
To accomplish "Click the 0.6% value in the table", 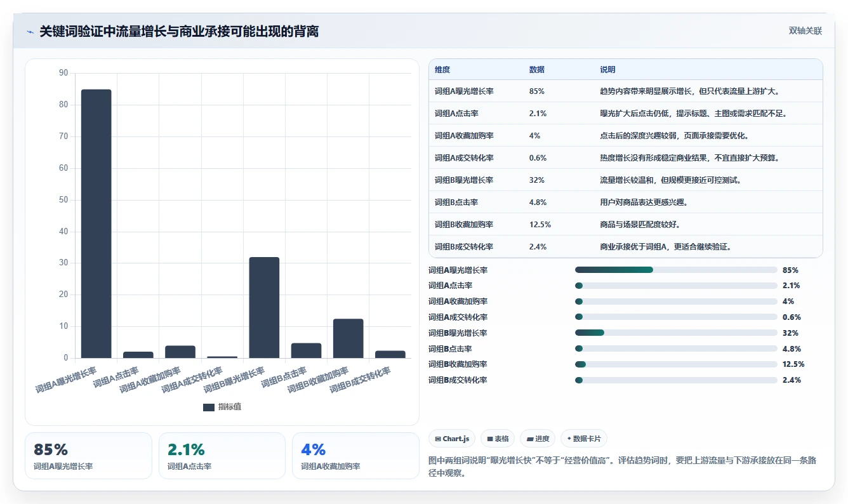I will click(x=538, y=158).
